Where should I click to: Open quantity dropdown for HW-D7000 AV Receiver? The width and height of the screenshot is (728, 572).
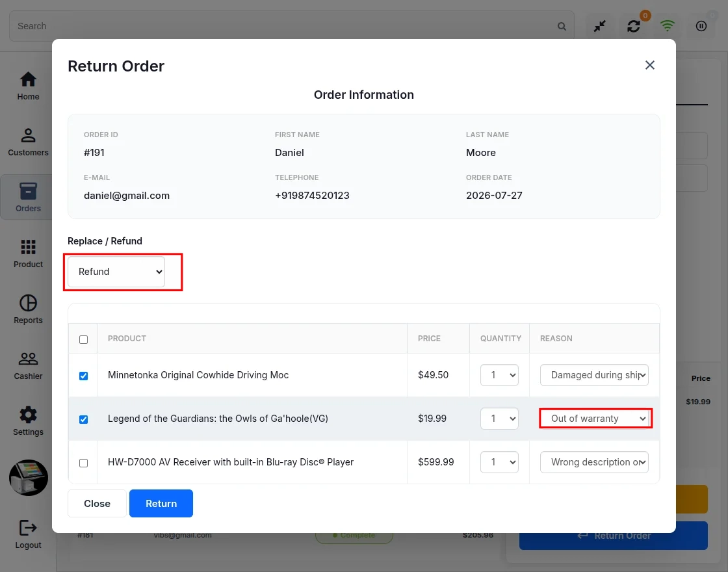pyautogui.click(x=499, y=462)
